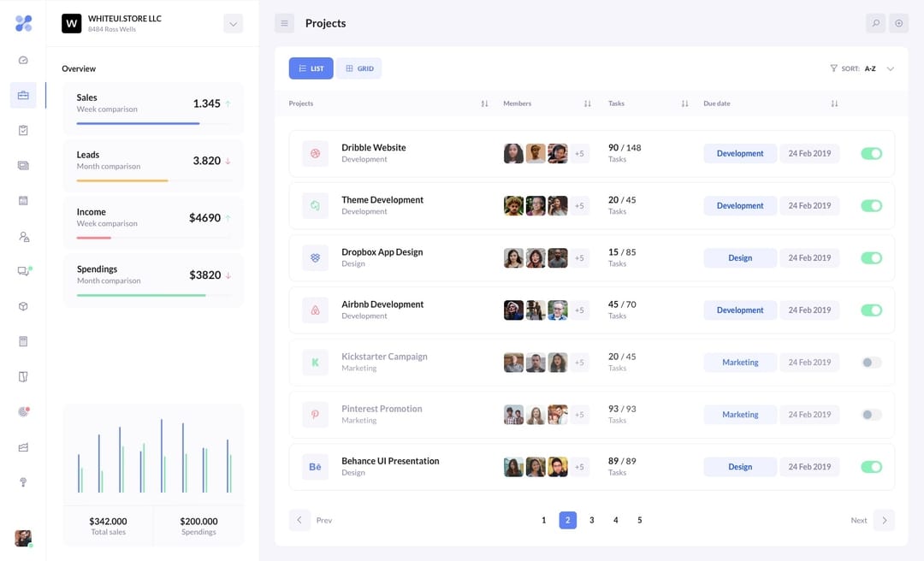Select the Projects briefcase icon in sidebar

pos(23,95)
